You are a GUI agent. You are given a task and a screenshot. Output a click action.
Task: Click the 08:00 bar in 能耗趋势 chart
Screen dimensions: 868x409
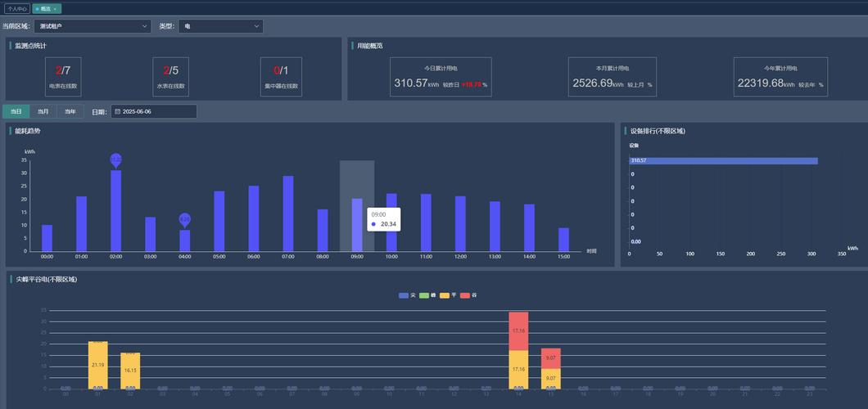coord(323,231)
